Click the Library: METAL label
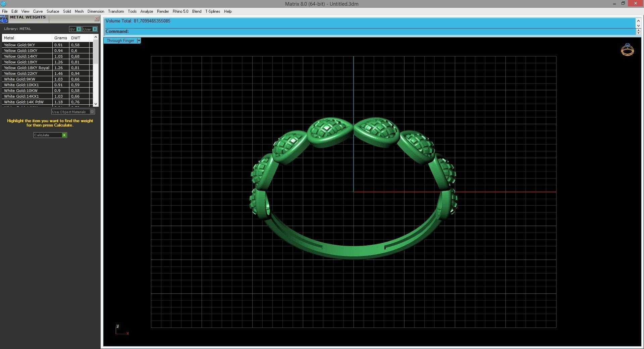Screen dimensions: 644x349 (17, 29)
